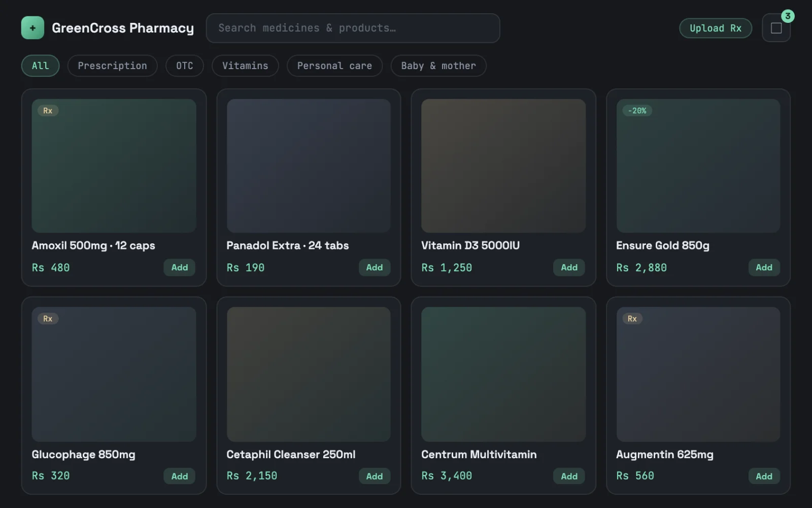Click the Ensure Gold 850g name
Image resolution: width=812 pixels, height=508 pixels.
pos(663,245)
